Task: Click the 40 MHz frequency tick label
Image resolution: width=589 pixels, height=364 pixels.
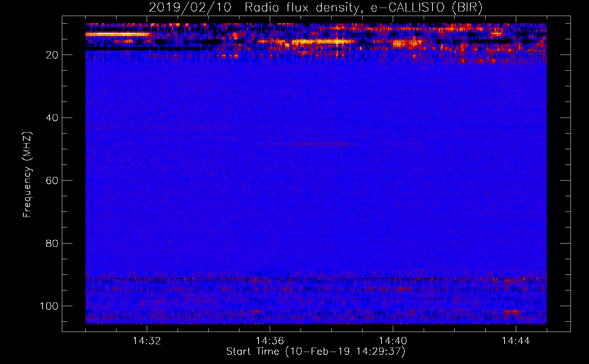Action: pos(52,118)
